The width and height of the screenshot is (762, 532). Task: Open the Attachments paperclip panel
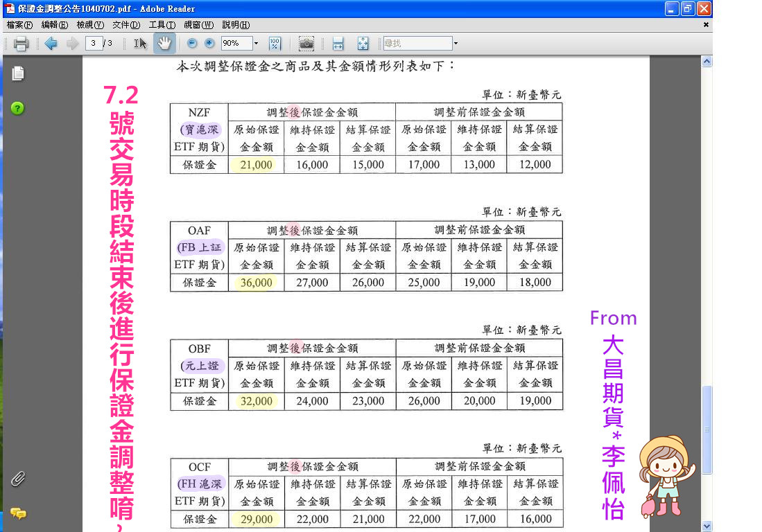(x=18, y=479)
